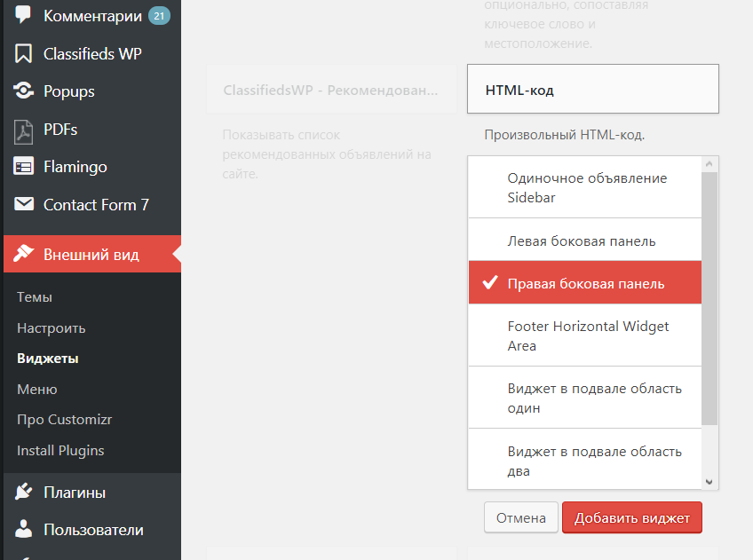The height and width of the screenshot is (560, 753).
Task: Choose Левая боковая панель area
Action: 585,240
